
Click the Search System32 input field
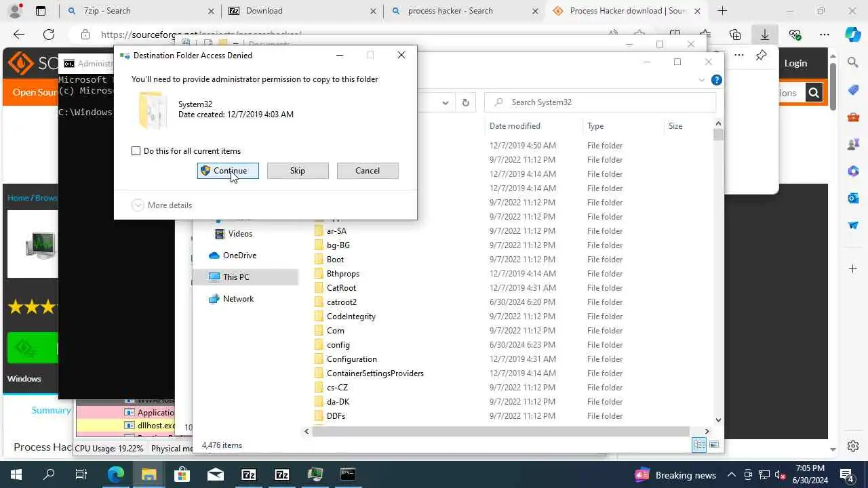600,102
